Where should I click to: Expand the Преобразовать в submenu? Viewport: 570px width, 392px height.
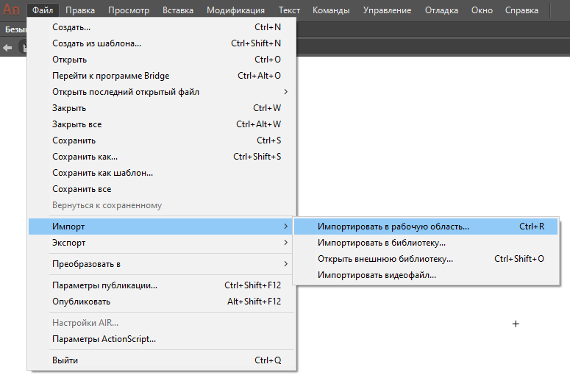pyautogui.click(x=162, y=264)
